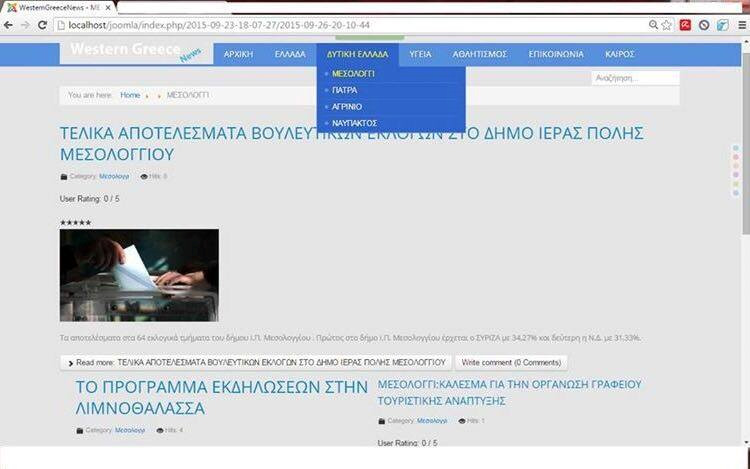The width and height of the screenshot is (750, 469).
Task: Open the ballot box article thumbnail
Action: 139,275
